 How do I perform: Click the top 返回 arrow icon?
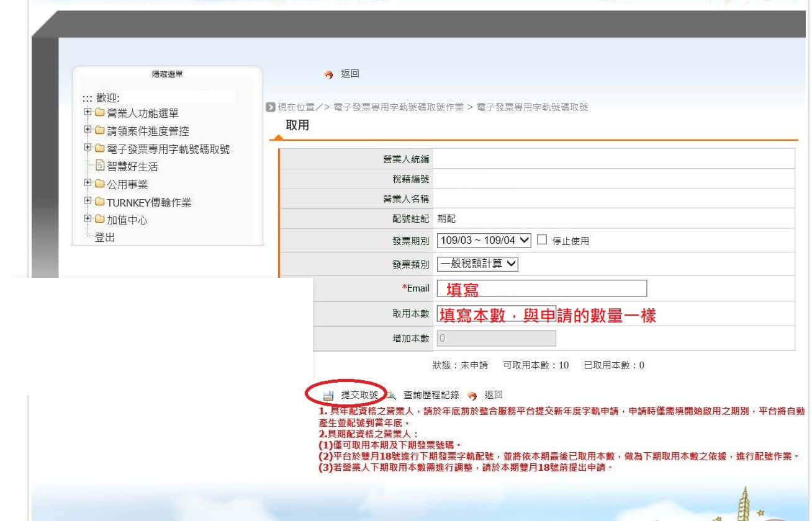pos(329,74)
